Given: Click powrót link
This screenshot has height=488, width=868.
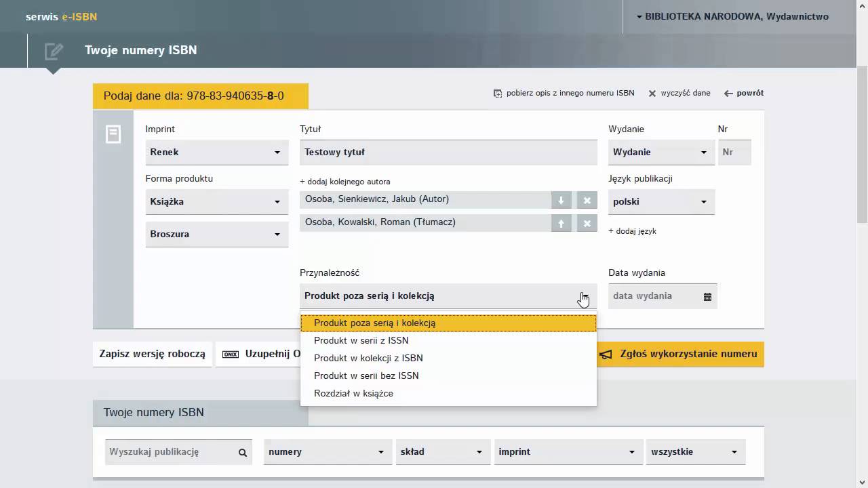Looking at the screenshot, I should click(x=750, y=94).
